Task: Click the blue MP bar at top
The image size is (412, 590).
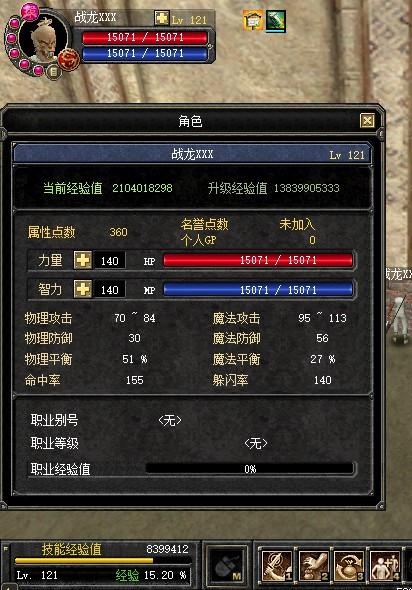Action: [x=145, y=53]
